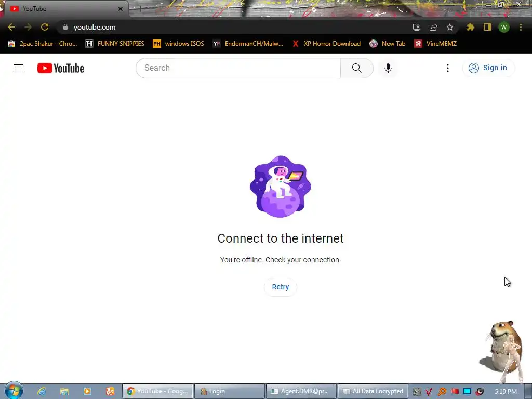Image resolution: width=532 pixels, height=399 pixels.
Task: Launch Windows Media Player from taskbar
Action: click(87, 391)
